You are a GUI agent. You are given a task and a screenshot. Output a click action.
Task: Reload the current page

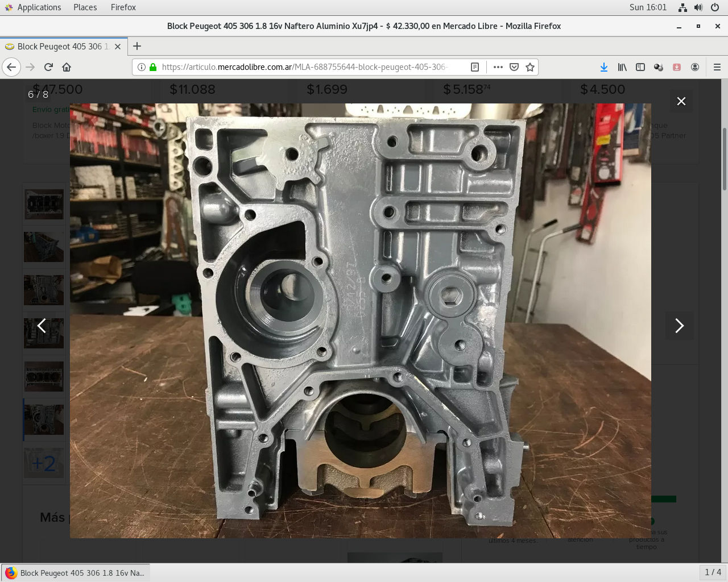(48, 67)
